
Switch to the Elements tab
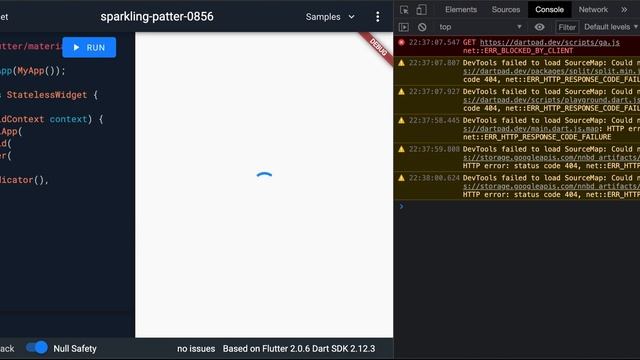(461, 9)
